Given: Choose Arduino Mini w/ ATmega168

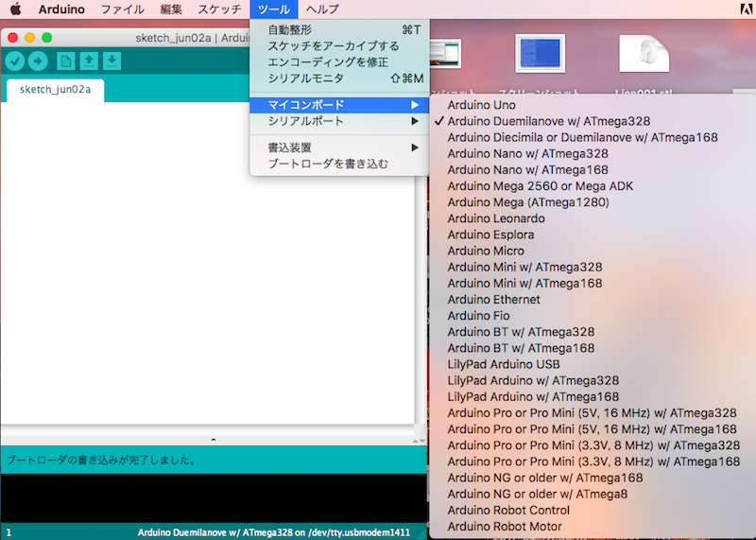Looking at the screenshot, I should click(x=593, y=284).
